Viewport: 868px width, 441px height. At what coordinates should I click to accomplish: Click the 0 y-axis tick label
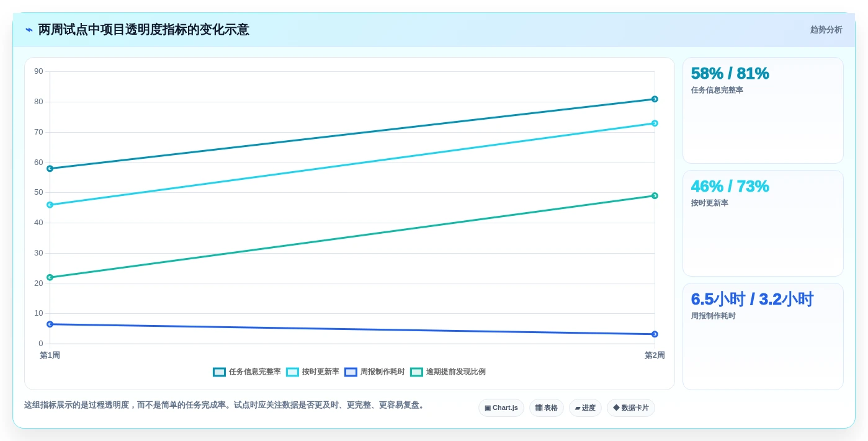click(x=41, y=344)
